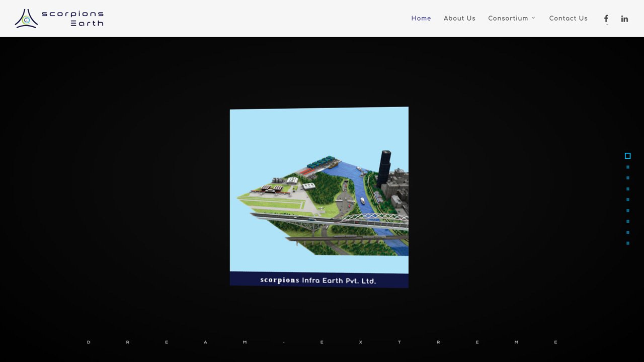Open the About Us page
Viewport: 644px width, 362px height.
(x=459, y=18)
